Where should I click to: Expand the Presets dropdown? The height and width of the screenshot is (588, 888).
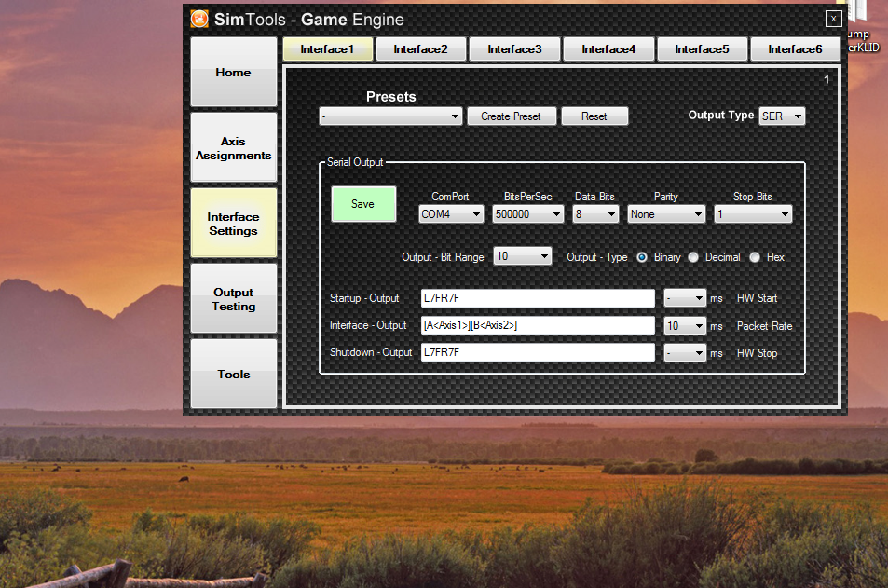[390, 116]
